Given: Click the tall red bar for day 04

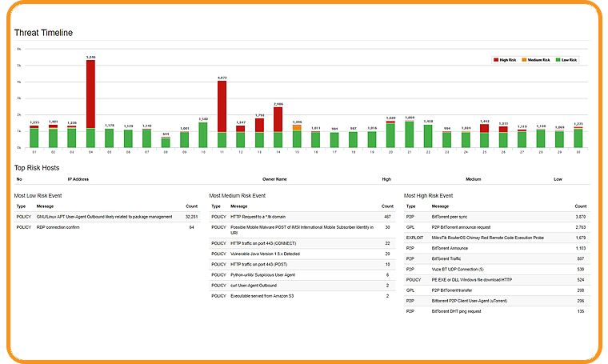Looking at the screenshot, I should (90, 94).
